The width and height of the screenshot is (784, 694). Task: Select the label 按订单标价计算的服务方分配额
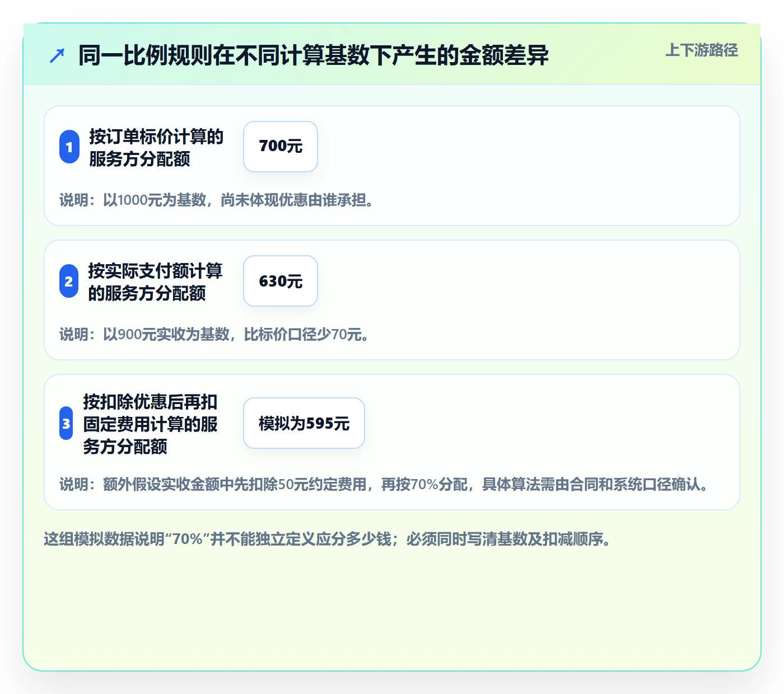tap(156, 147)
